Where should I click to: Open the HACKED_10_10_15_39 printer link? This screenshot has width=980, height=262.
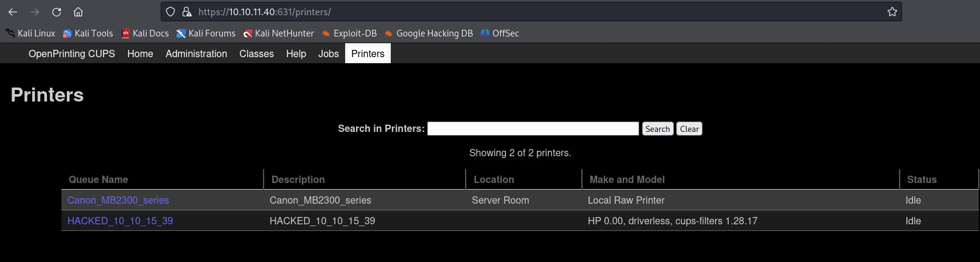(120, 221)
